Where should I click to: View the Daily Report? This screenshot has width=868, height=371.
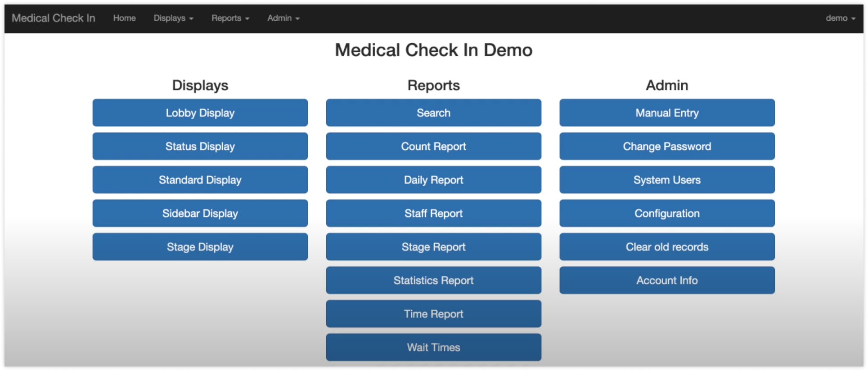[434, 180]
